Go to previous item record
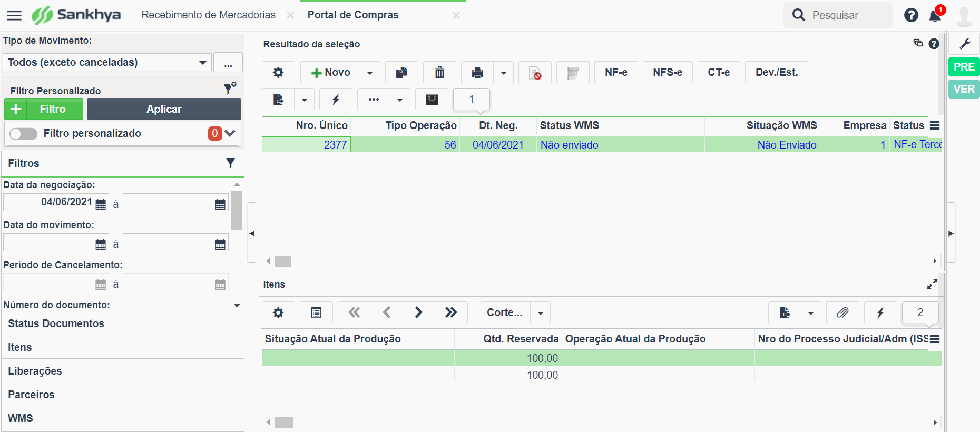980x432 pixels. (386, 312)
